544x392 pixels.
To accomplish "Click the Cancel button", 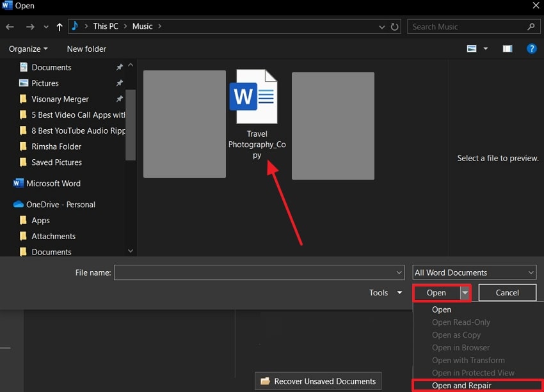I will pos(508,293).
